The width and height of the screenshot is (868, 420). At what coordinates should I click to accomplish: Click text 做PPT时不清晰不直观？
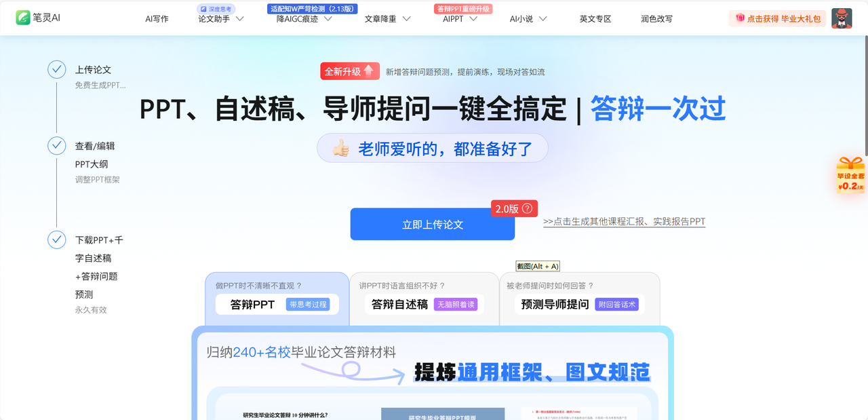click(x=259, y=286)
